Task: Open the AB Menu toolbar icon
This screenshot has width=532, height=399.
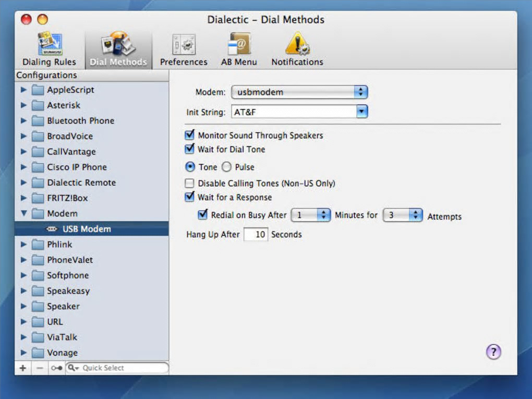Action: point(239,49)
